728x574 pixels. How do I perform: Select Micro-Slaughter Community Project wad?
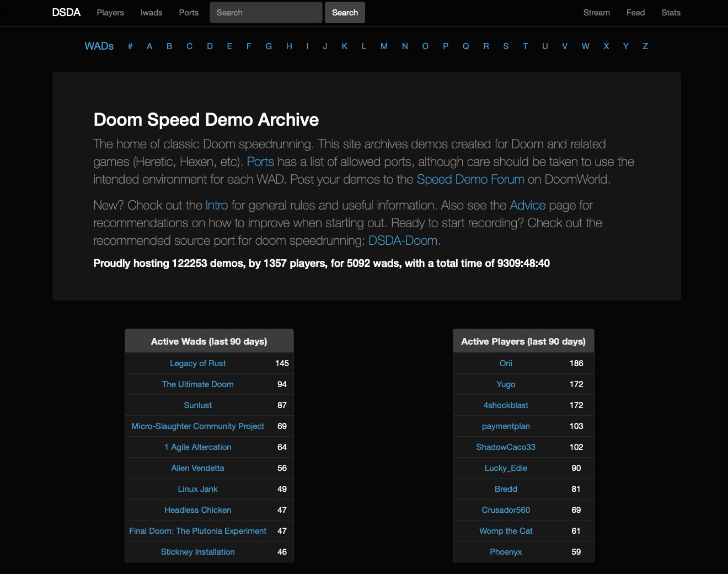coord(197,426)
